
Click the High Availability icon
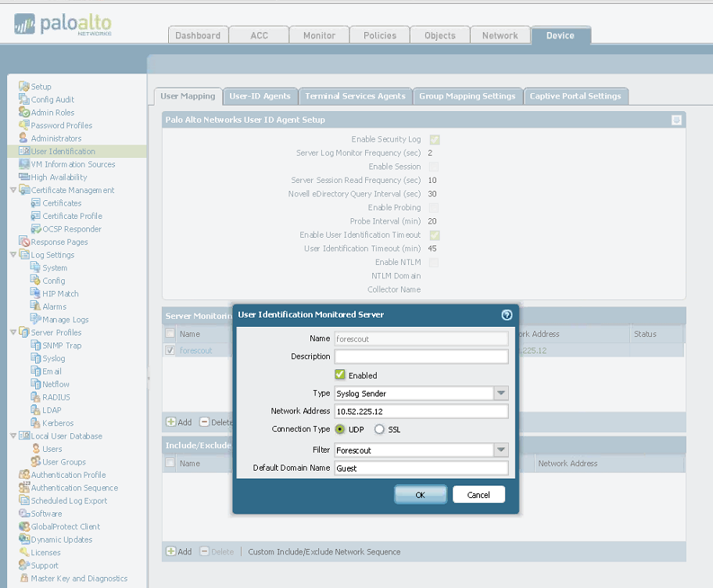pos(24,177)
